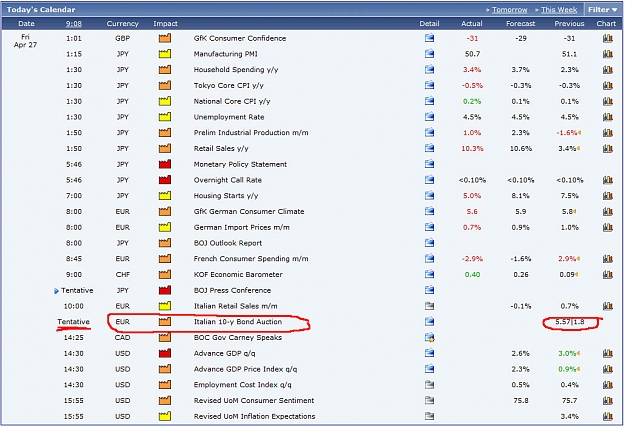Open chart icon for GfK German Consumer Climate
The height and width of the screenshot is (426, 625).
607,212
